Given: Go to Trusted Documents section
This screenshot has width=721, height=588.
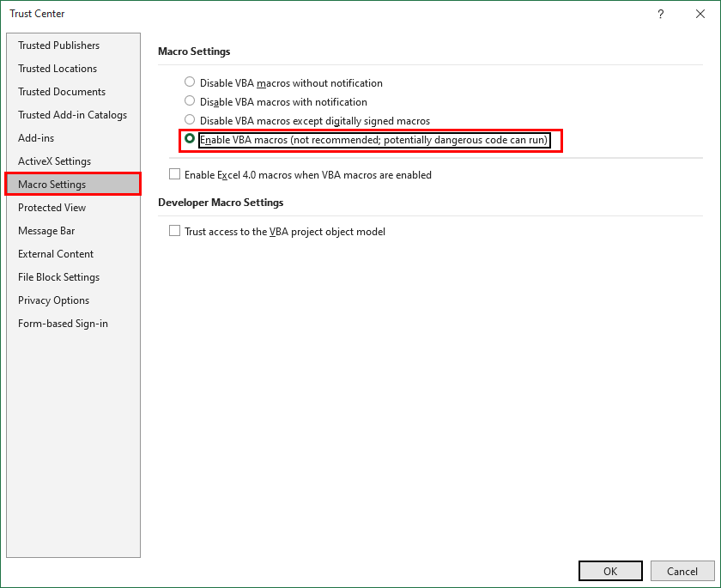Looking at the screenshot, I should [73, 92].
